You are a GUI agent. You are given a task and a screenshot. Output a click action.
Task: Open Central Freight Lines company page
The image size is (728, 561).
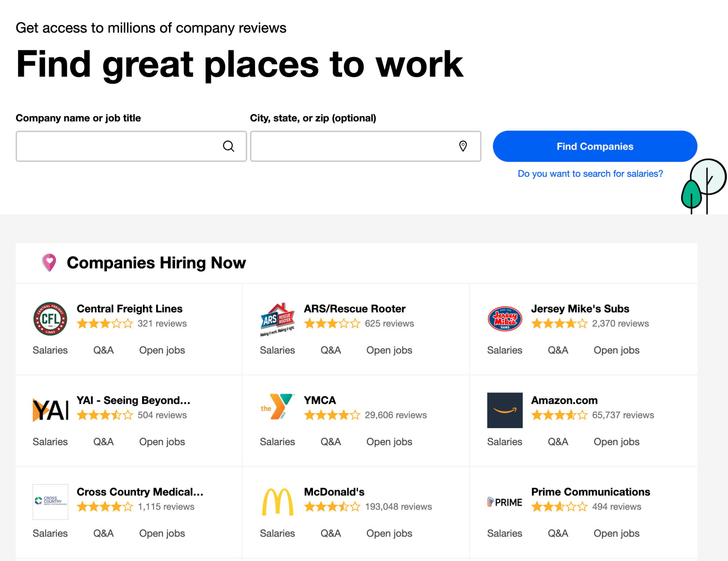[x=129, y=309]
